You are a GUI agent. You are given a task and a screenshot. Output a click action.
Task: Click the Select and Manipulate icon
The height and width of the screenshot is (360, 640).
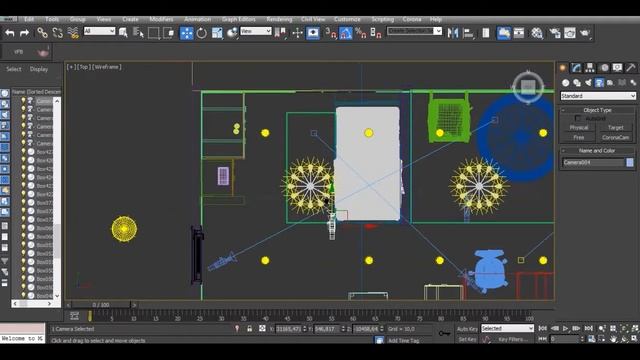pos(298,33)
